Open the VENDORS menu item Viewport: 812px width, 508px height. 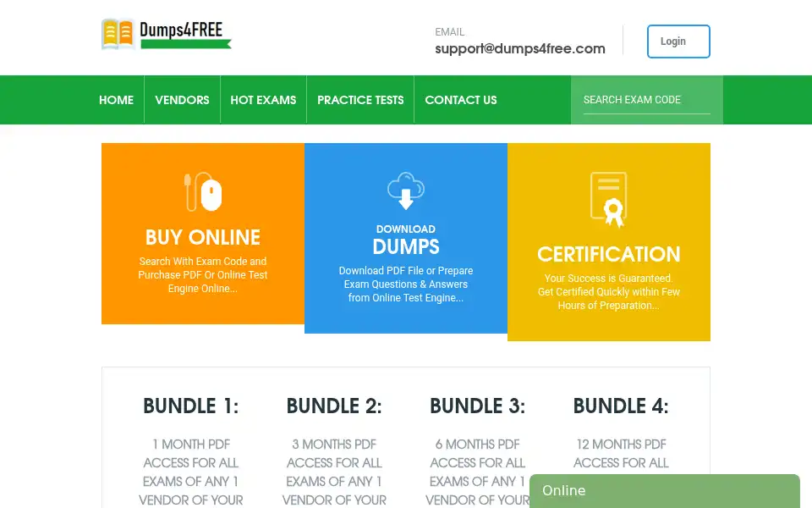point(183,100)
